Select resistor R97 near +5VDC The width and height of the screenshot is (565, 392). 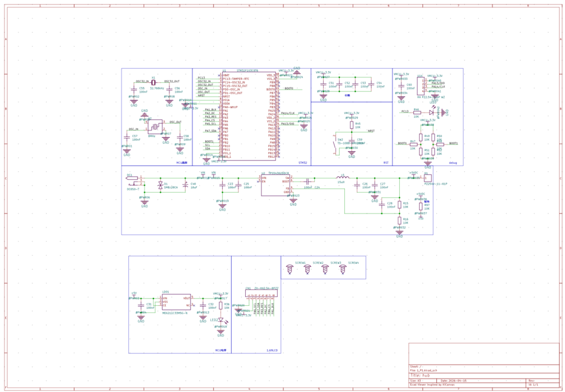click(x=421, y=206)
